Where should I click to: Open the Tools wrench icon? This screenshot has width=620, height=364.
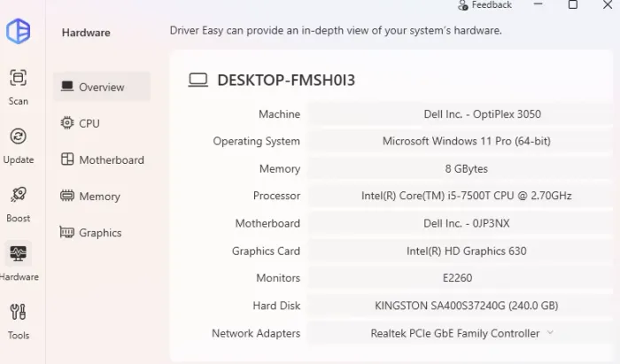pos(19,312)
